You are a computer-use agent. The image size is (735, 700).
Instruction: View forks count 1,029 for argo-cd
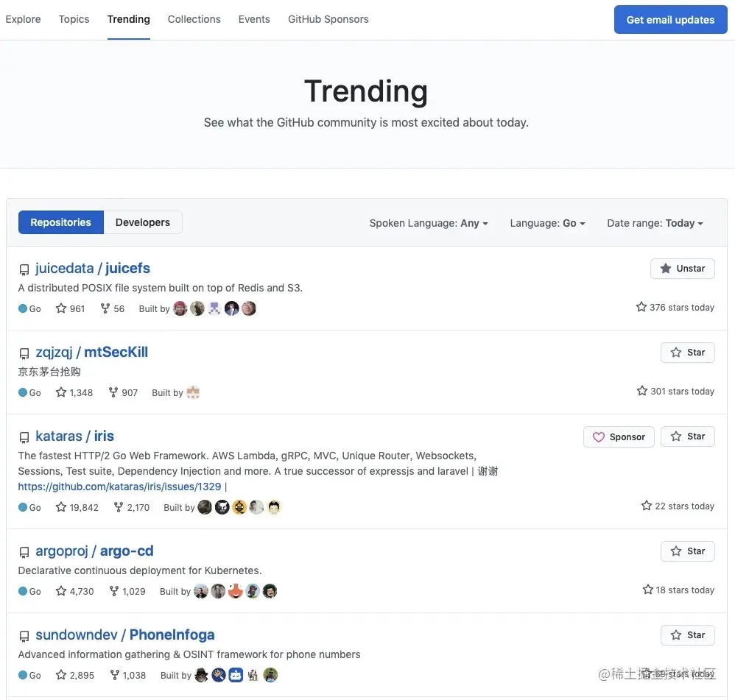127,591
